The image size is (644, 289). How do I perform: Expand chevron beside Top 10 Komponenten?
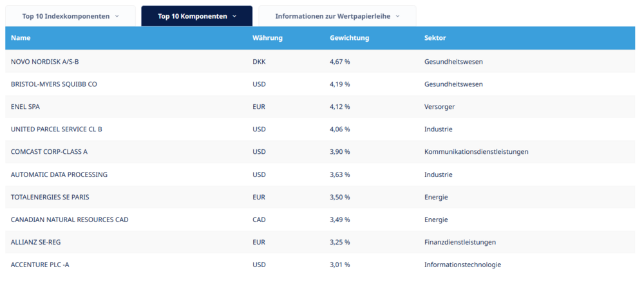[x=234, y=17]
